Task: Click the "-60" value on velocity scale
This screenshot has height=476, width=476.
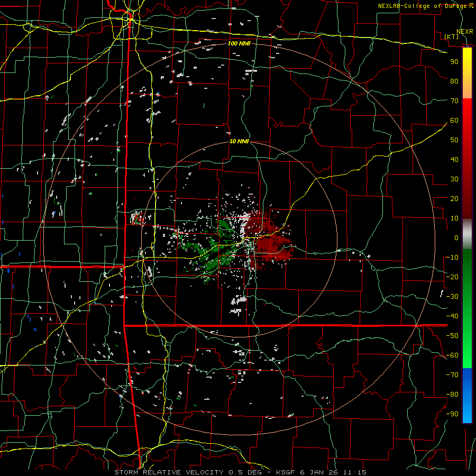Action: [452, 355]
